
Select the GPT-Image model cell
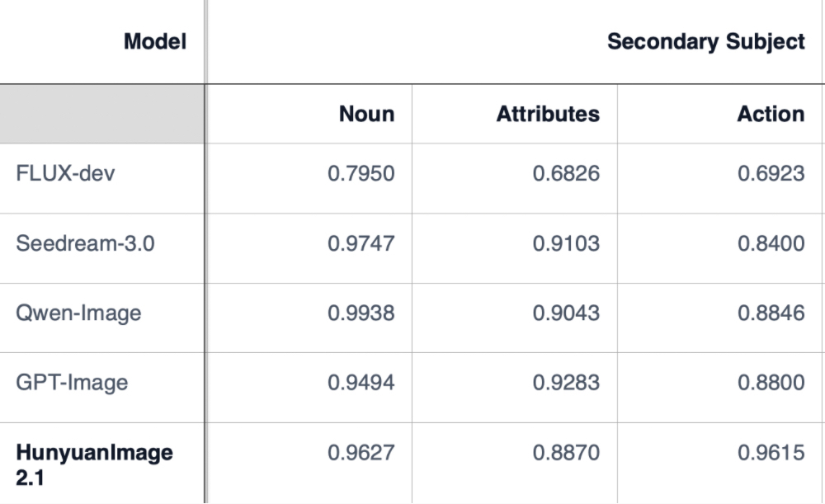click(x=72, y=382)
